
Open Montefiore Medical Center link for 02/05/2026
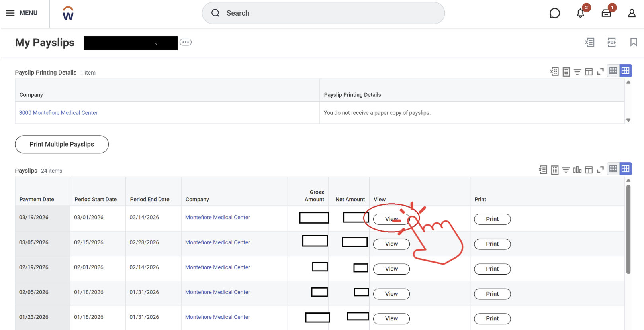coord(217,292)
